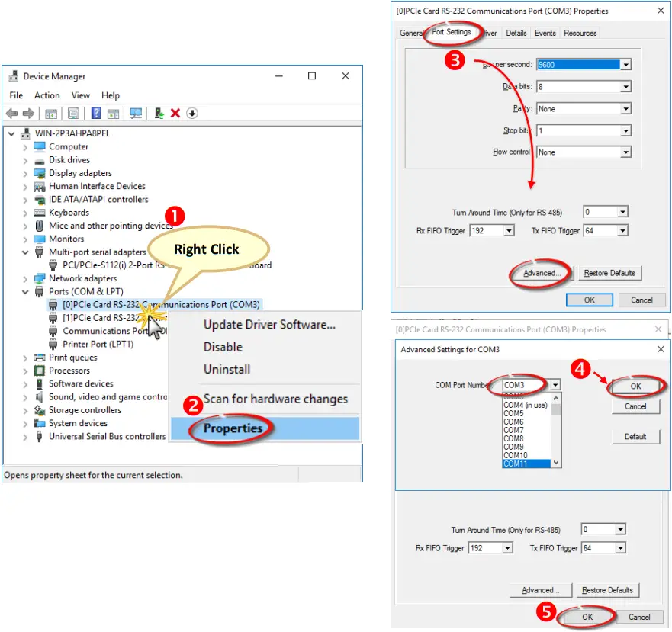Click the Update driver toolbar icon with green arrow
Viewport: 672px width, 632px height.
(159, 113)
